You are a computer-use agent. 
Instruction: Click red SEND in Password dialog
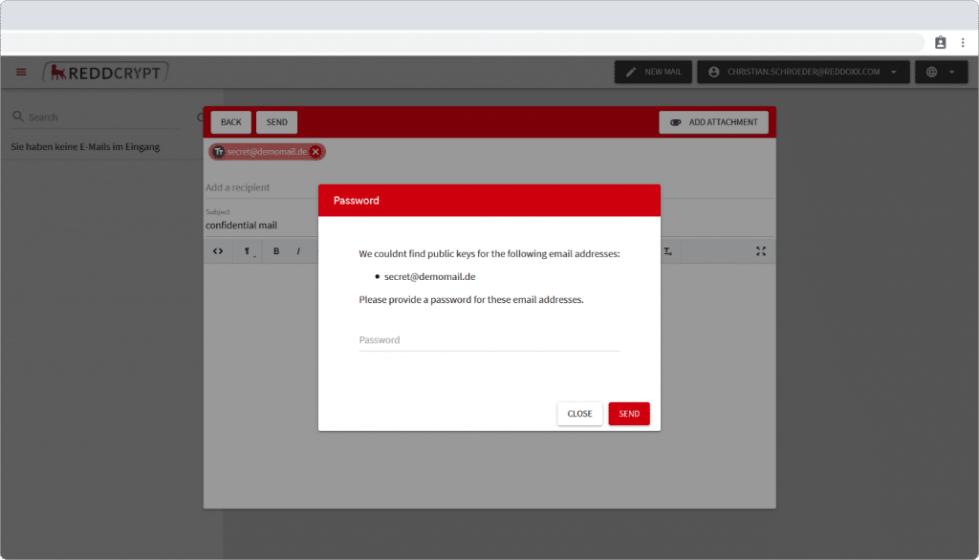pyautogui.click(x=629, y=414)
